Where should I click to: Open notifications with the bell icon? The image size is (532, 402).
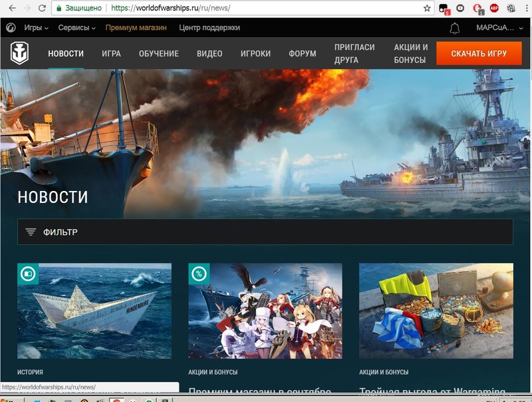[455, 28]
